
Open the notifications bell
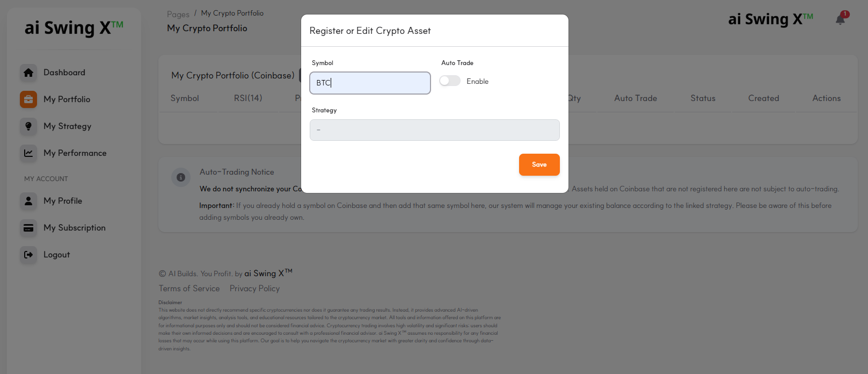840,20
